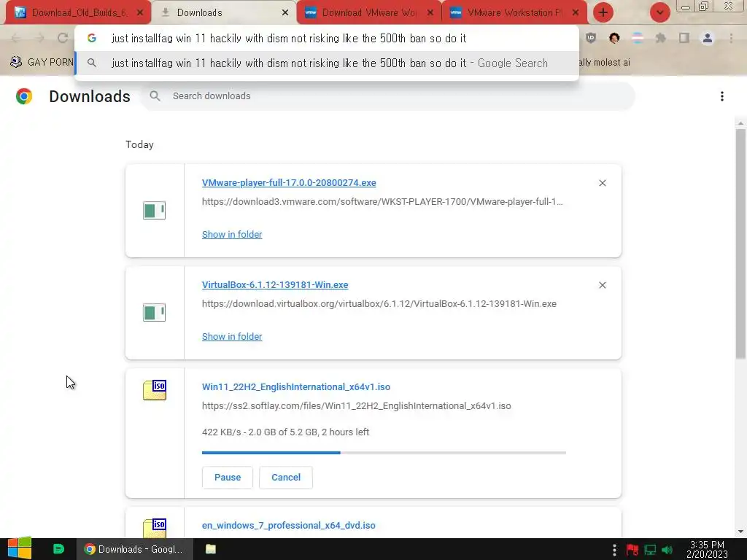
Task: Open the tab search dropdown arrow
Action: pos(659,12)
